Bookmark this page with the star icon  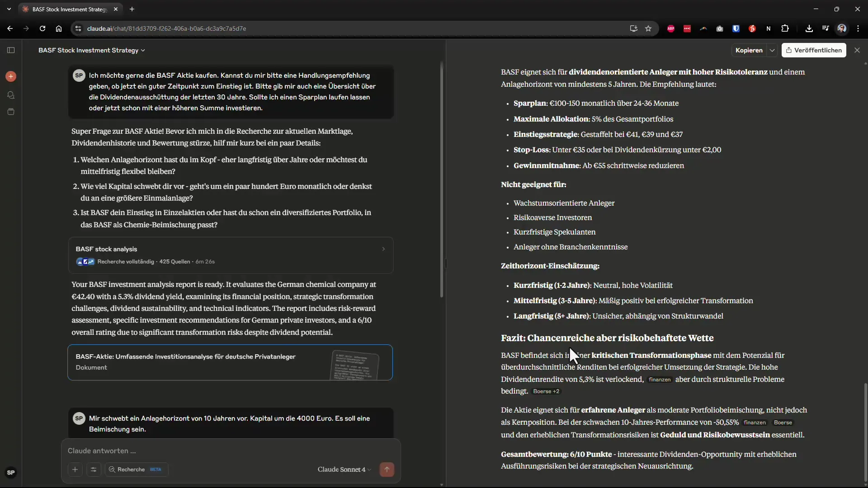coord(648,28)
